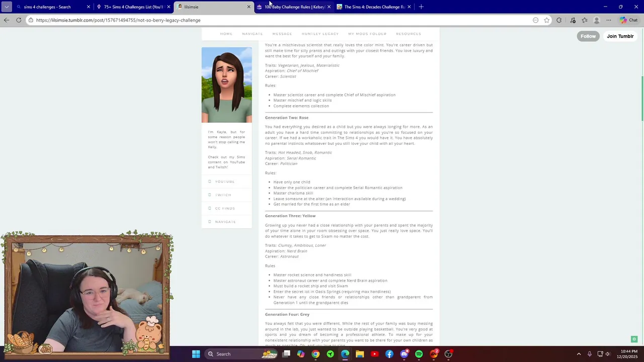Open Google Chrome from the taskbar
Screen dimensions: 644x362
click(315, 354)
